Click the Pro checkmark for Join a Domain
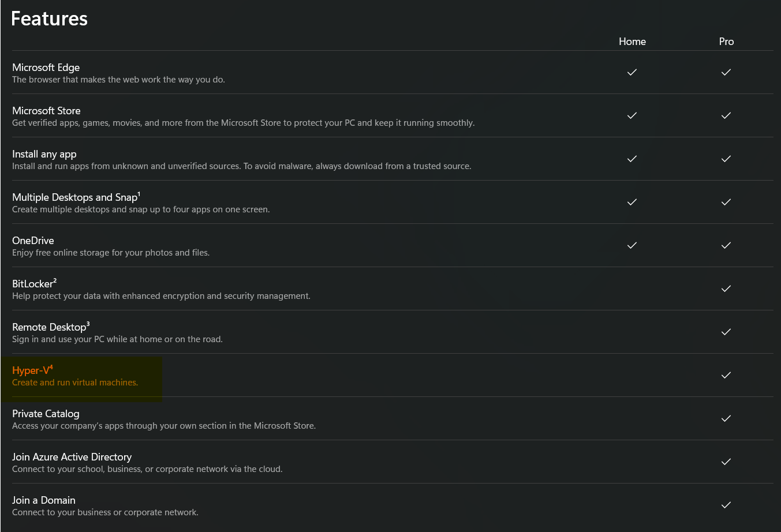Image resolution: width=781 pixels, height=532 pixels. click(726, 505)
